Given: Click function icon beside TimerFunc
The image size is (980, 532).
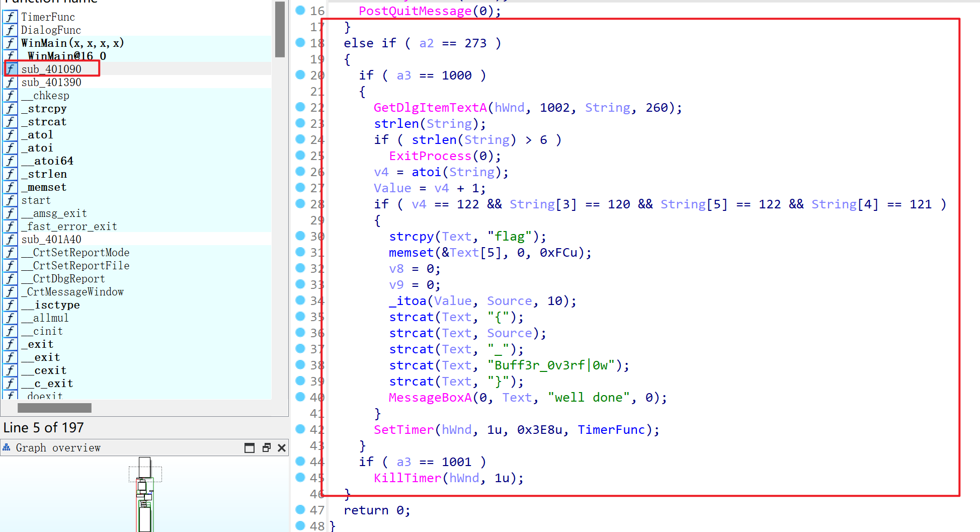Looking at the screenshot, I should coord(10,17).
